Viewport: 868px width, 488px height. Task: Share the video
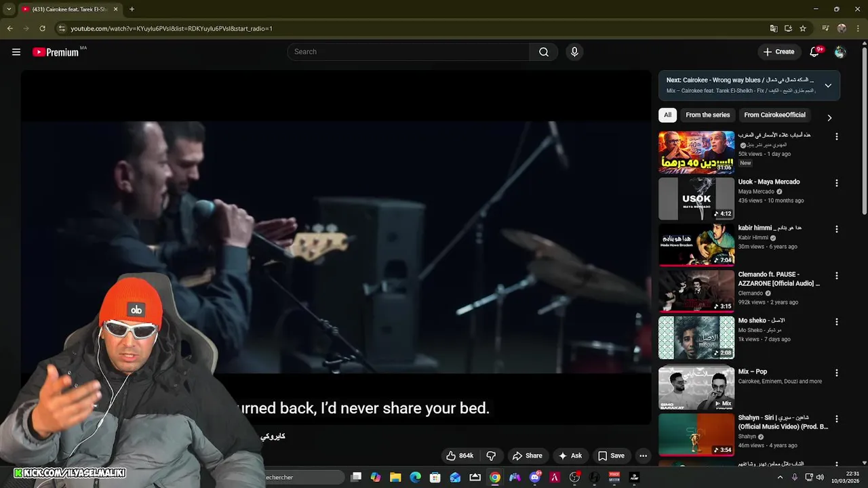click(527, 456)
